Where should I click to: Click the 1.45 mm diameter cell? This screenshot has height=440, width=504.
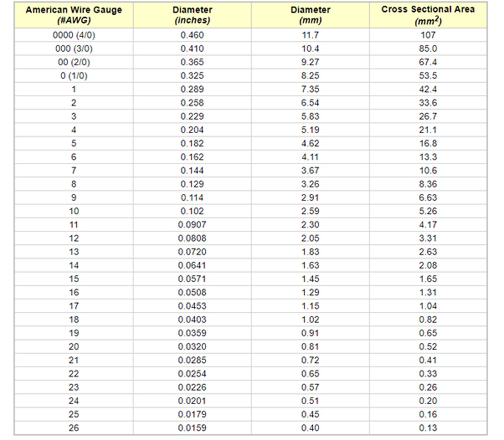310,279
